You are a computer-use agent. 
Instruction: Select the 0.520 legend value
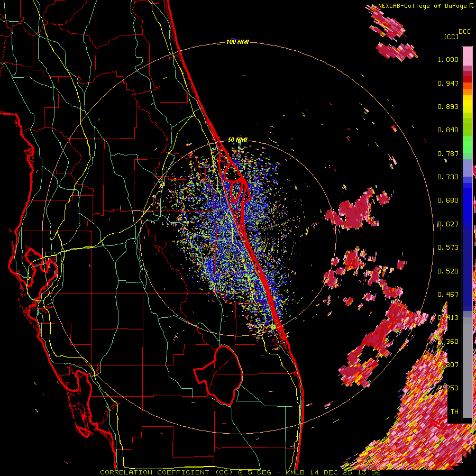(448, 271)
